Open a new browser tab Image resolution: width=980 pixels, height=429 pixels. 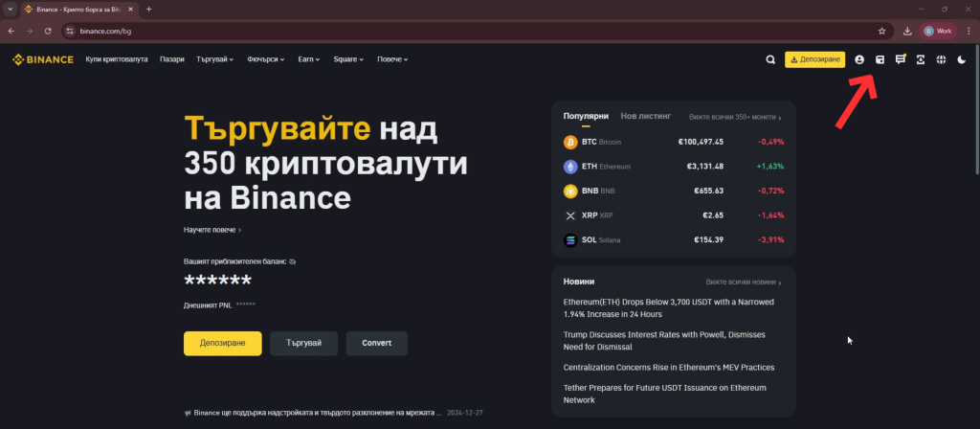point(148,10)
